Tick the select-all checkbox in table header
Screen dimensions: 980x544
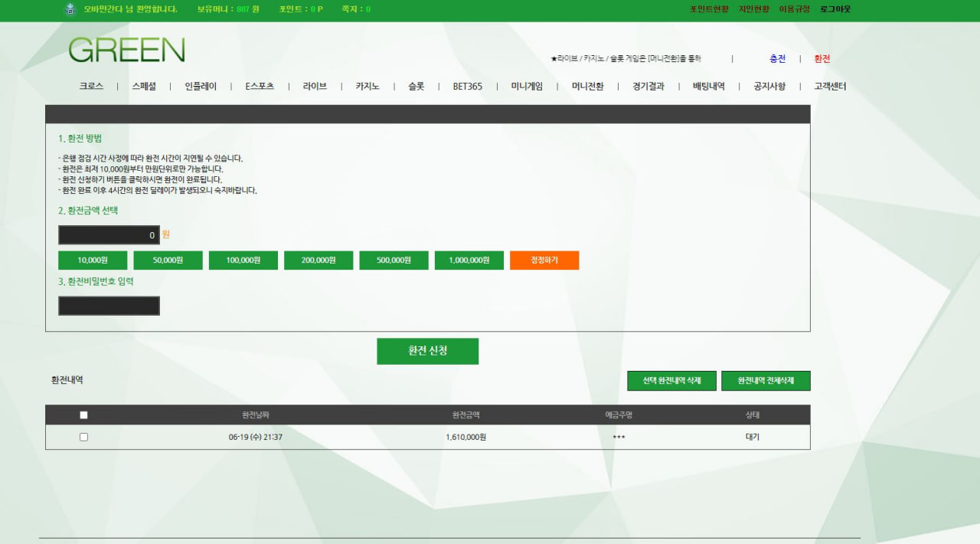83,415
